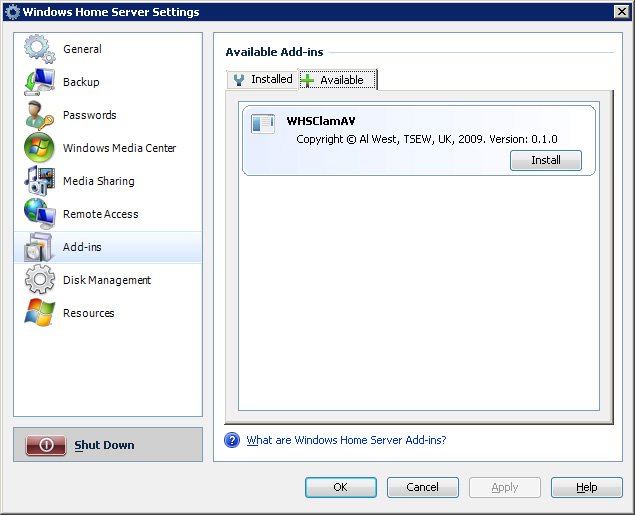Viewport: 635px width, 515px height.
Task: Click the Remote Access globe icon
Action: 39,214
